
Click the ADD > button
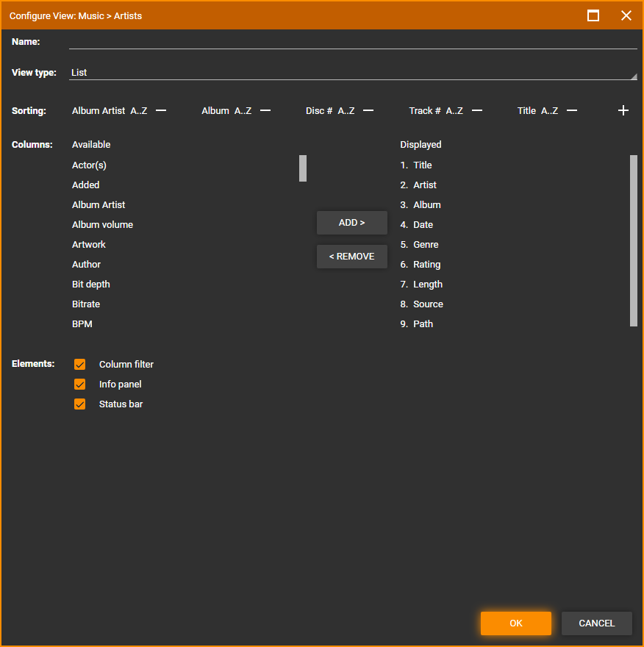click(x=351, y=223)
